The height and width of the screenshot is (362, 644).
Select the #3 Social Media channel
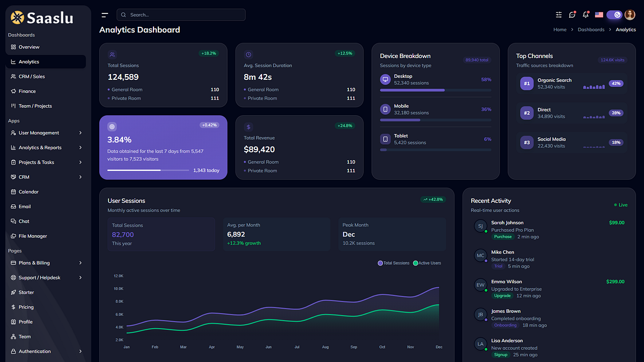coord(572,143)
